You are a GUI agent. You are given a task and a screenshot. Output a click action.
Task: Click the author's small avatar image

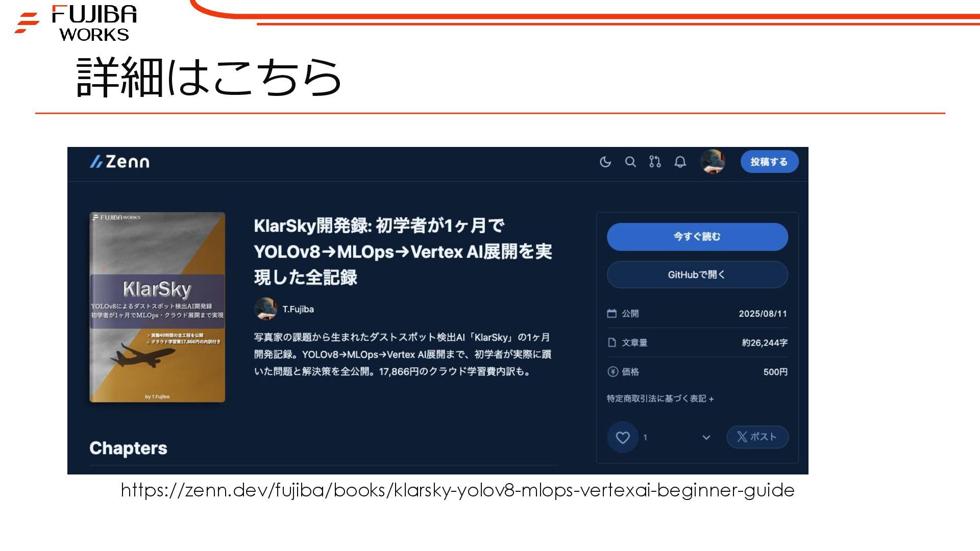pos(265,309)
